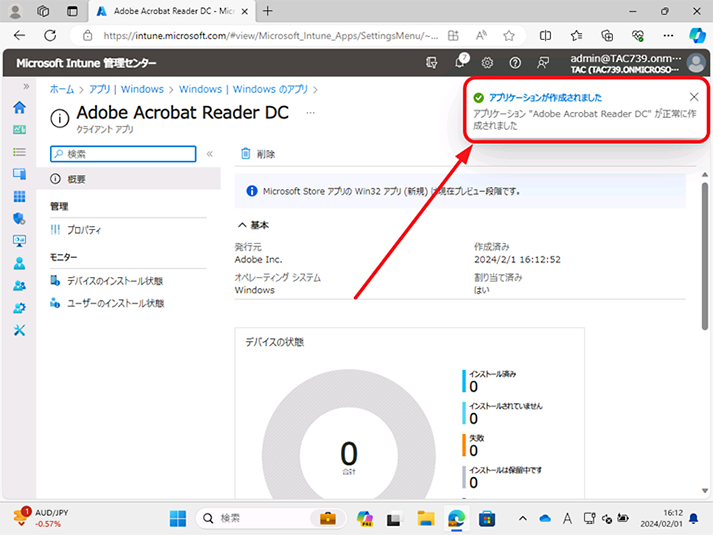The width and height of the screenshot is (713, 535).
Task: Click the browser address bar URL
Action: (x=271, y=35)
